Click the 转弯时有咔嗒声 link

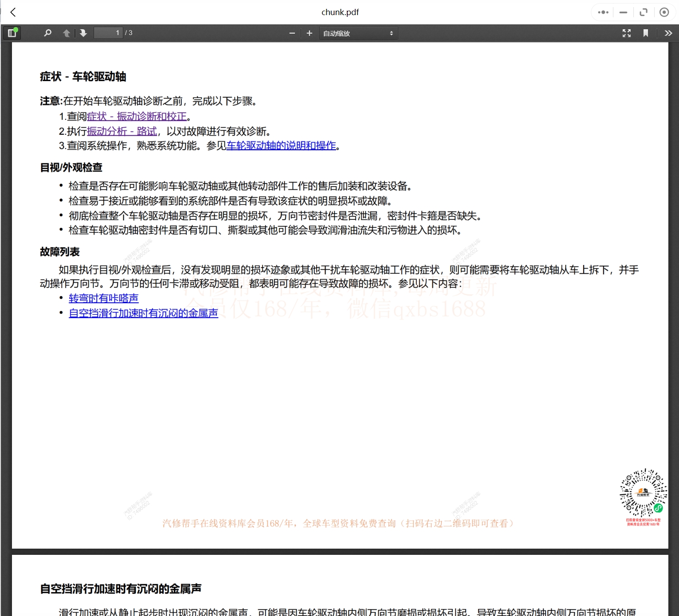tap(103, 298)
